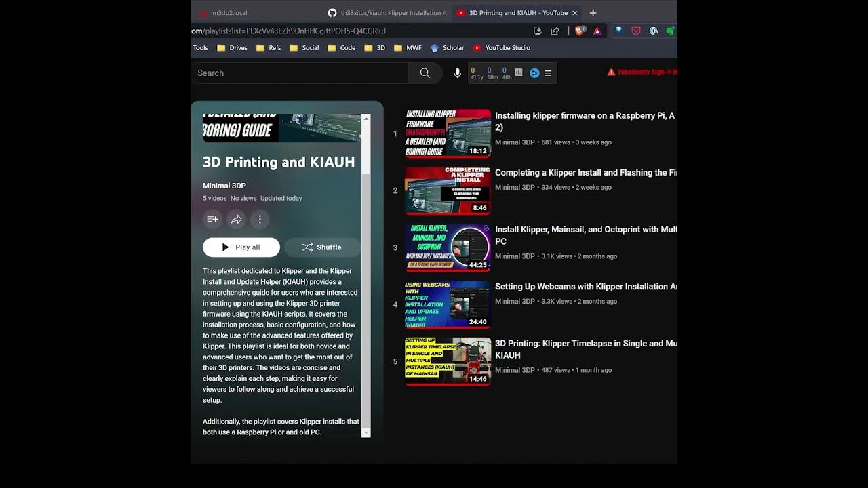The height and width of the screenshot is (488, 868).
Task: Open the vidIQ toolbar hamburger menu
Action: pyautogui.click(x=548, y=73)
